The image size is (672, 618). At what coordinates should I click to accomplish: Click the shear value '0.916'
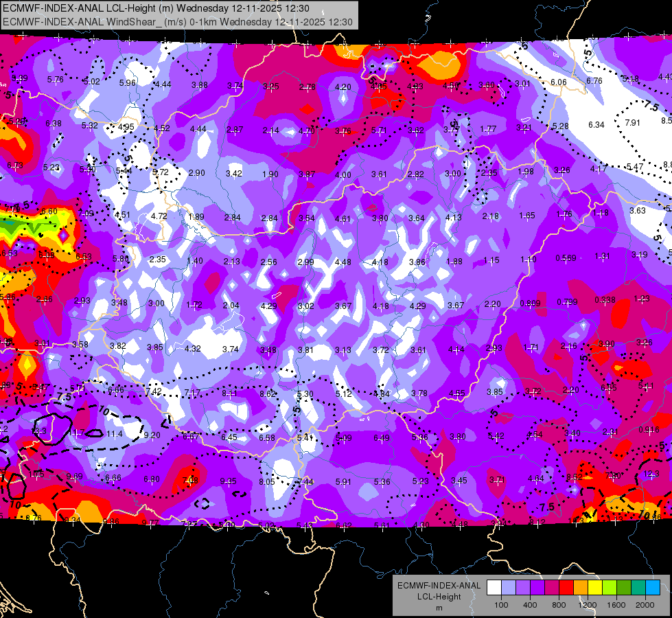649,430
